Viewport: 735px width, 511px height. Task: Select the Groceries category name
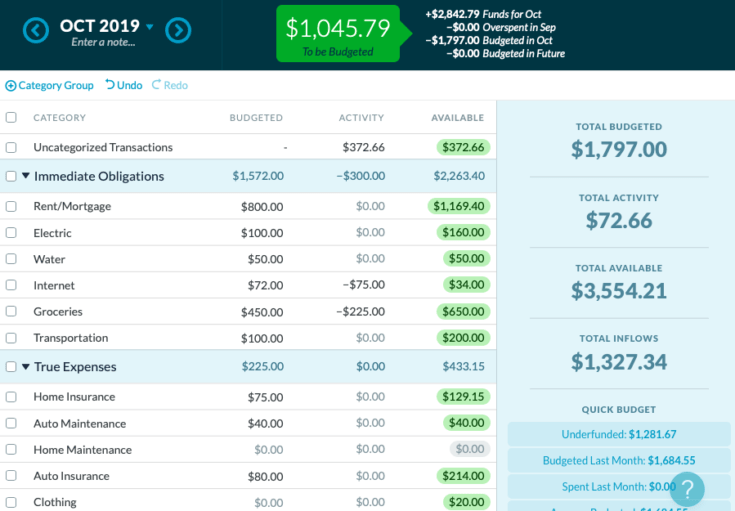click(x=58, y=312)
